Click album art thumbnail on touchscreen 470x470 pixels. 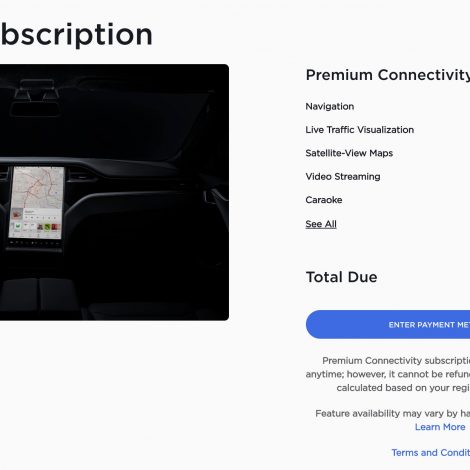(17, 214)
